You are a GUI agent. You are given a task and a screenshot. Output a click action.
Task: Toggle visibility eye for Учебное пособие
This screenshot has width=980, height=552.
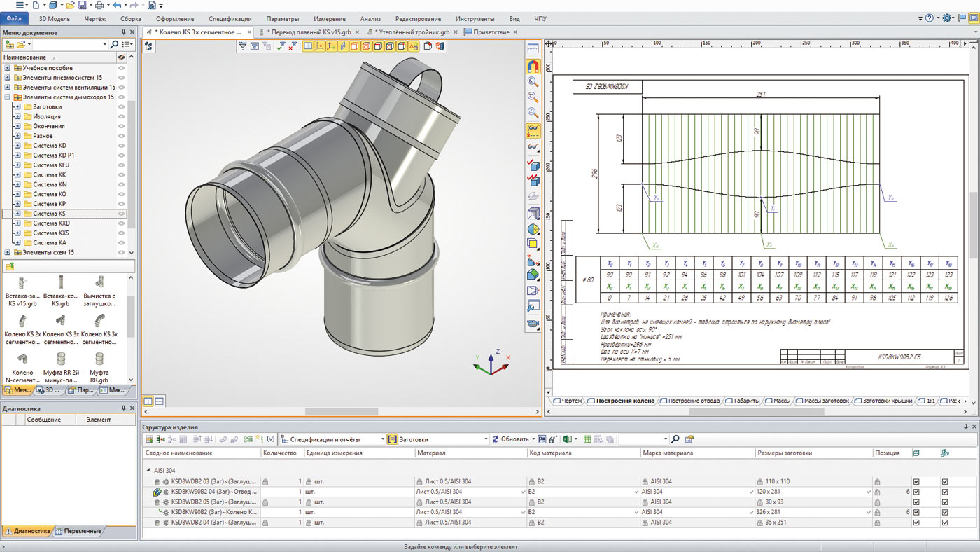click(x=121, y=68)
